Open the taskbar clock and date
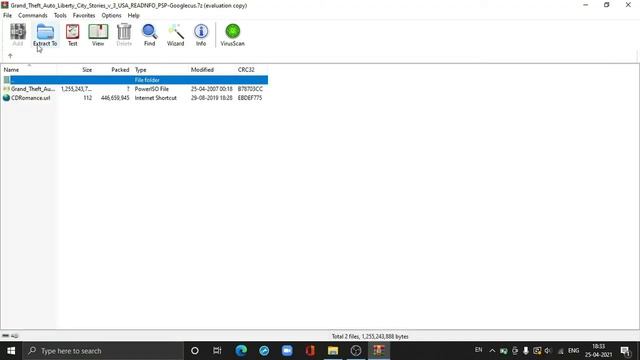The height and width of the screenshot is (360, 640). point(598,351)
